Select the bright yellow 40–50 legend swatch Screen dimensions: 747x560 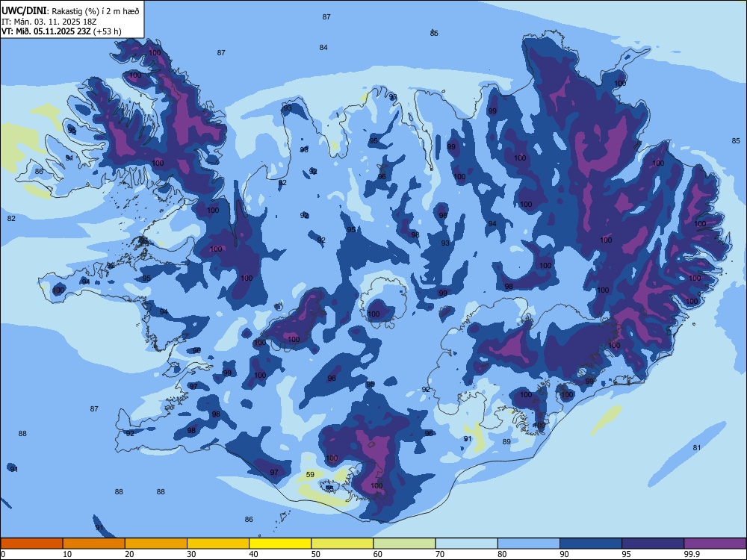280,544
